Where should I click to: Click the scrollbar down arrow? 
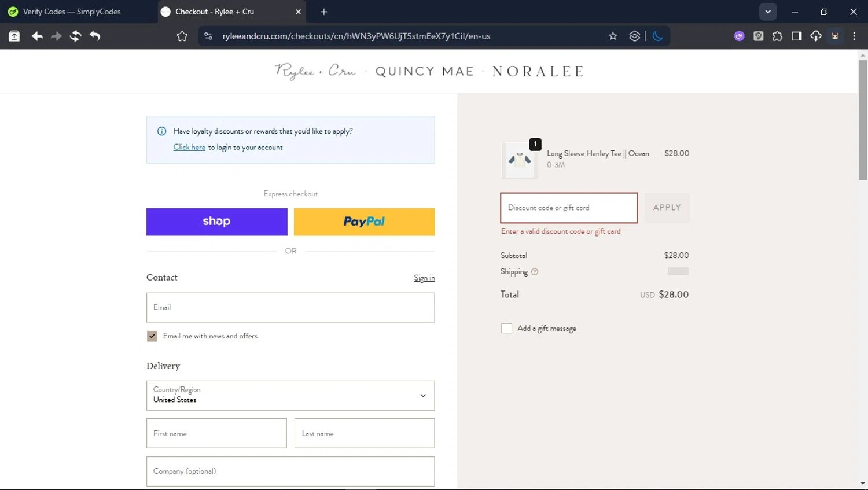[x=863, y=484]
